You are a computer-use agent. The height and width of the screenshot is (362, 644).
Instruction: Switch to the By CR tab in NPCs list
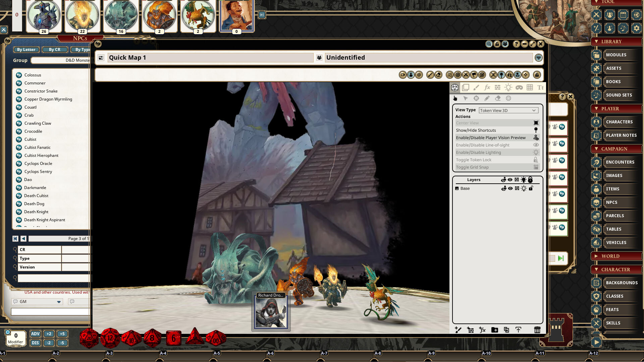pos(55,49)
